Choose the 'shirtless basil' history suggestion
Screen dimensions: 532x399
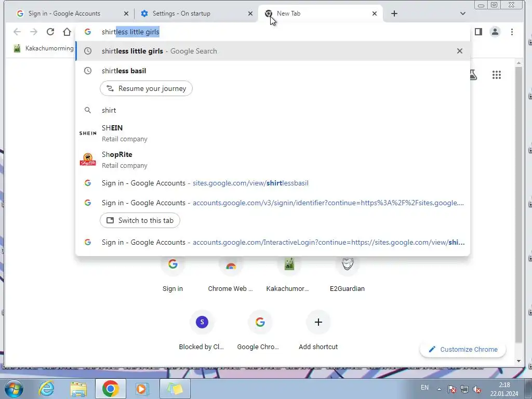point(273,71)
